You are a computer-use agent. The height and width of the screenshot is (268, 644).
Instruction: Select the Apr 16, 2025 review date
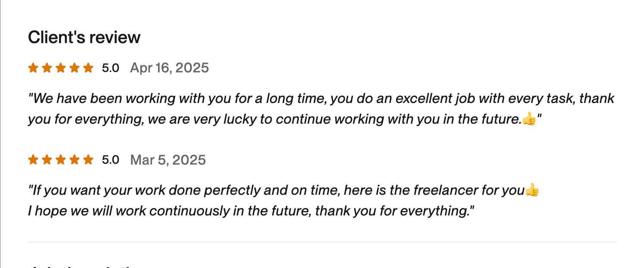point(169,68)
